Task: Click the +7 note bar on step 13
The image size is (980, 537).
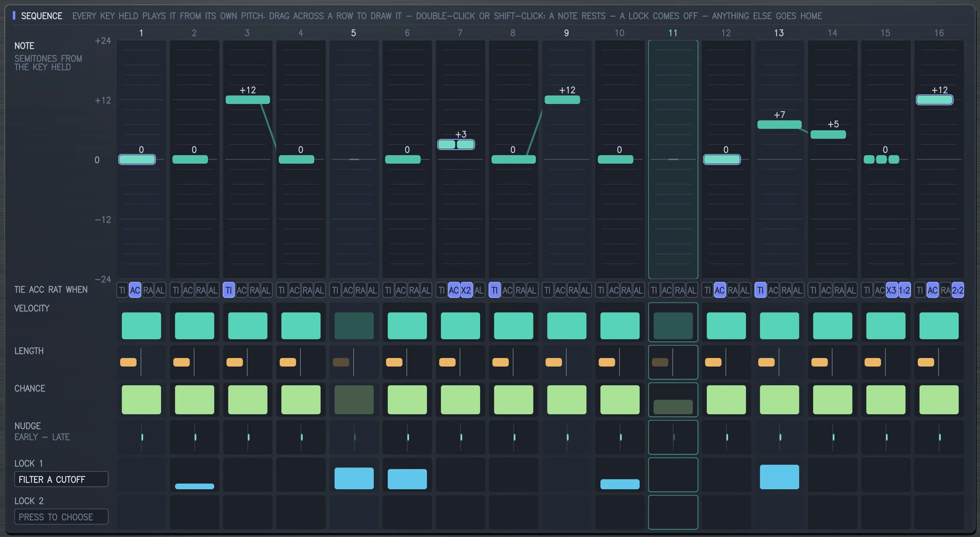Action: coord(779,124)
